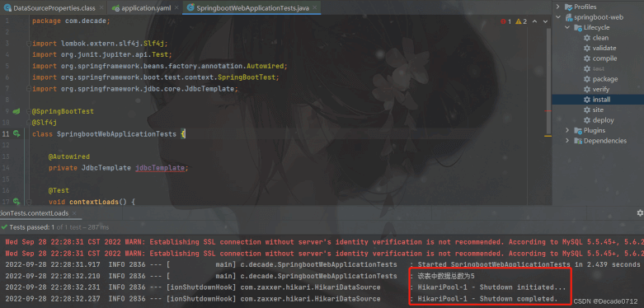Click the Lifecycle folder icon
Viewport: 644px width, 308px height.
click(578, 27)
